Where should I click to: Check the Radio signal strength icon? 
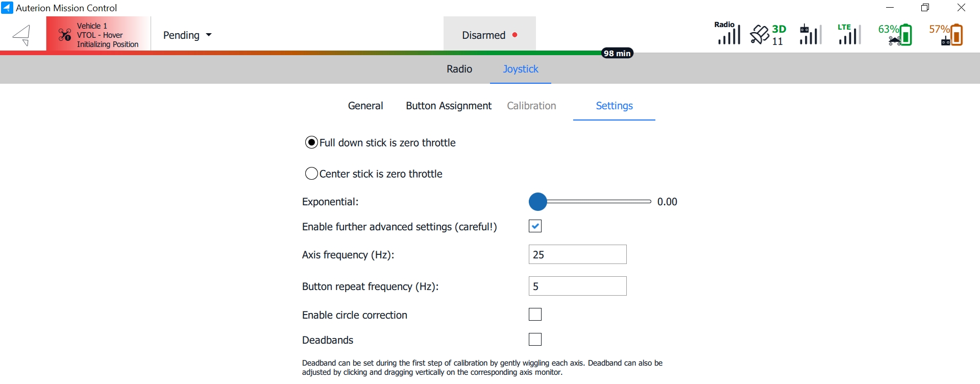[727, 34]
